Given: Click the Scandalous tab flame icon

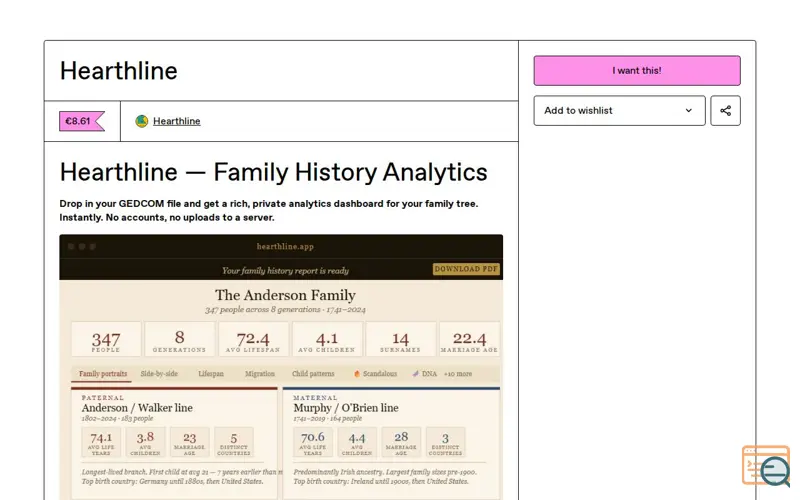Looking at the screenshot, I should [357, 373].
